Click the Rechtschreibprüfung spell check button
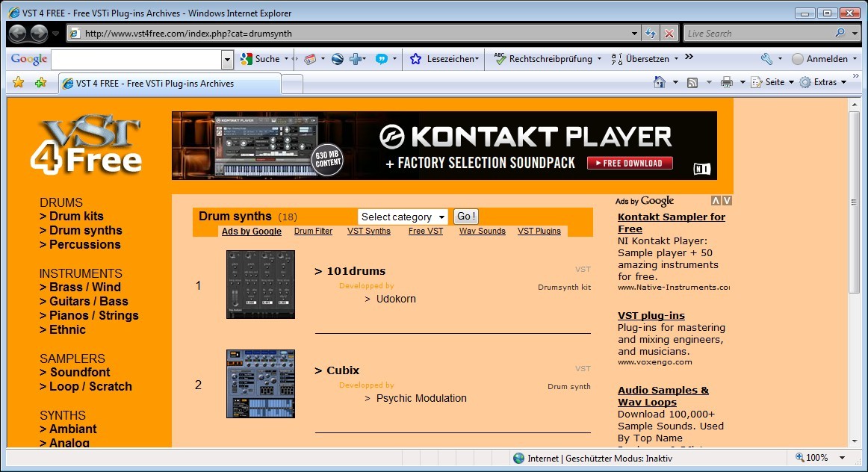The image size is (868, 472). click(547, 59)
